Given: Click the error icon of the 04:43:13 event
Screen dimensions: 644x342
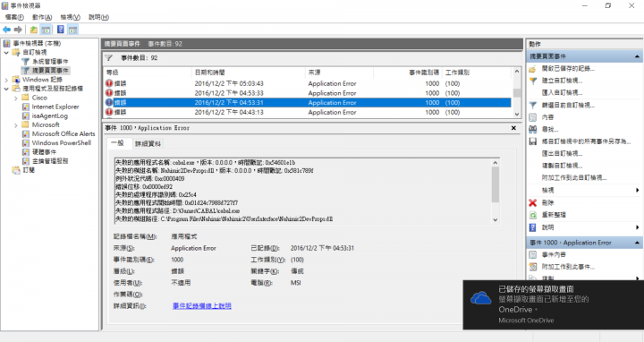Looking at the screenshot, I should tap(109, 112).
